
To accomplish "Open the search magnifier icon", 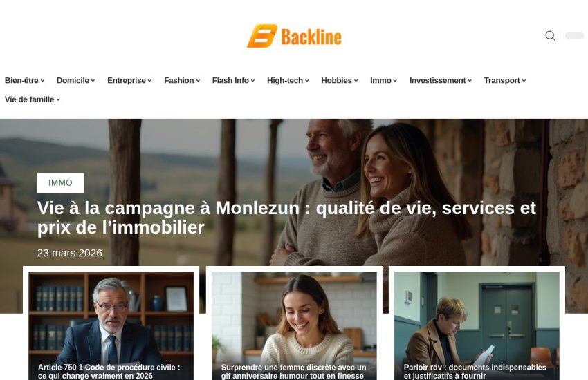I will pyautogui.click(x=550, y=35).
